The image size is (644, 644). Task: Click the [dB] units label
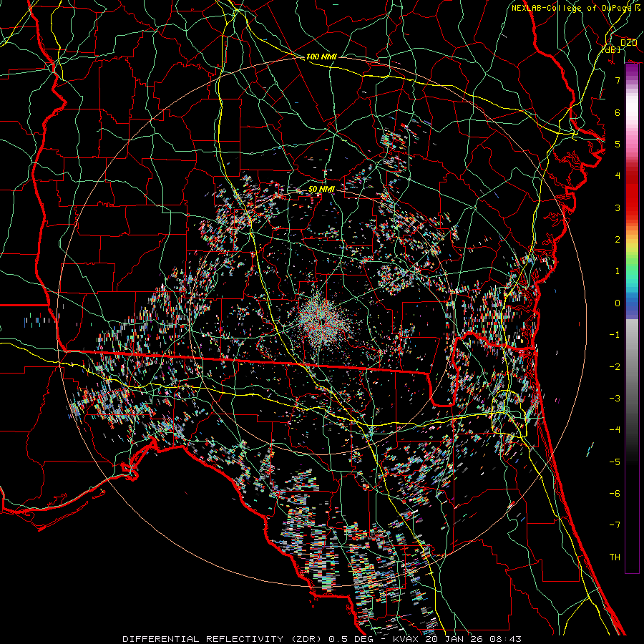click(x=611, y=49)
